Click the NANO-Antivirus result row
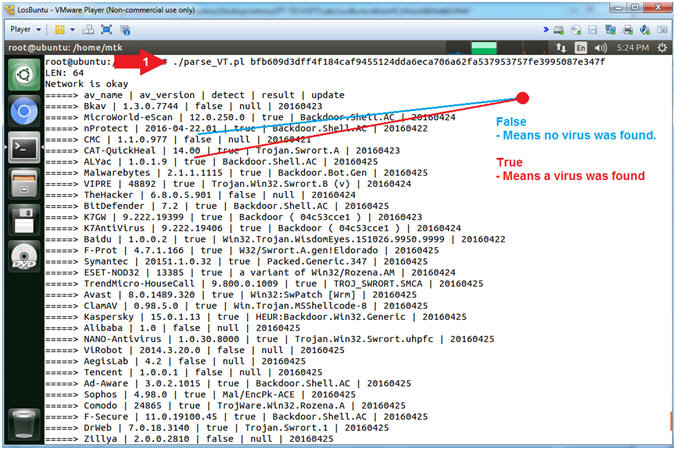 pyautogui.click(x=270, y=340)
